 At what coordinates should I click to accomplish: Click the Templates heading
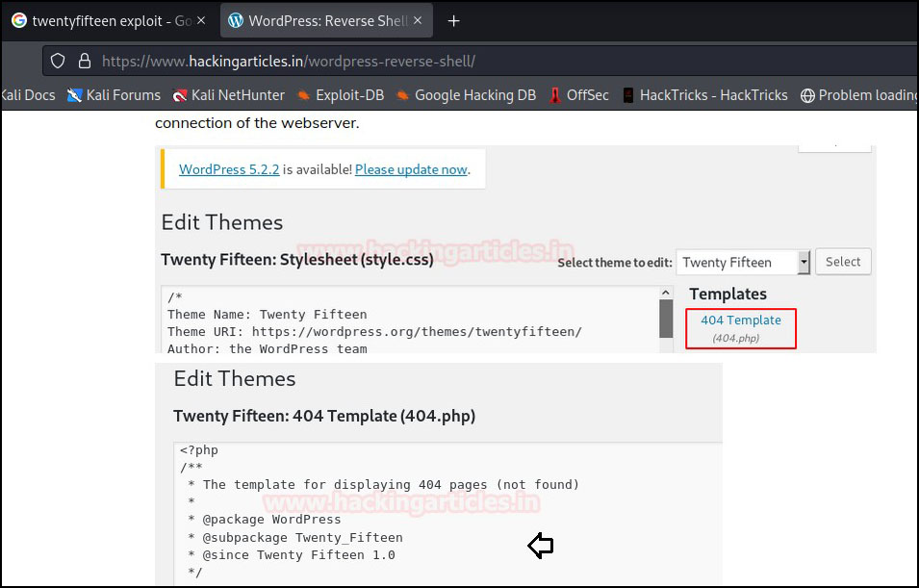tap(728, 294)
